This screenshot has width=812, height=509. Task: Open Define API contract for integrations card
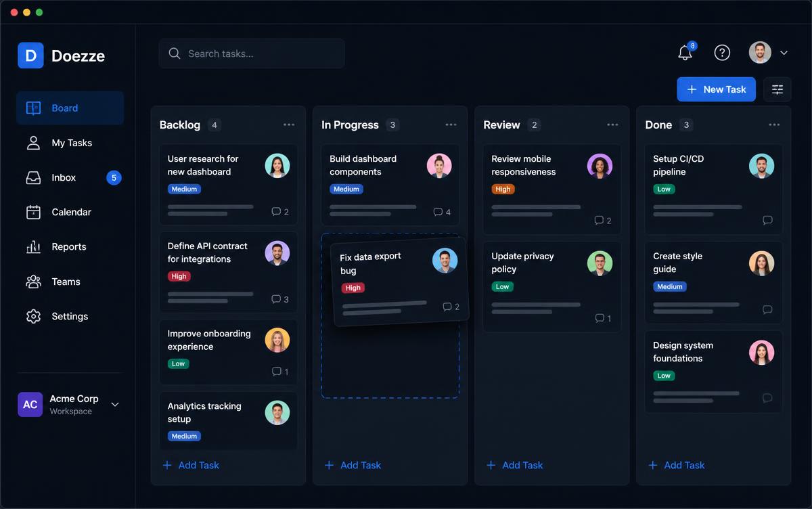228,272
